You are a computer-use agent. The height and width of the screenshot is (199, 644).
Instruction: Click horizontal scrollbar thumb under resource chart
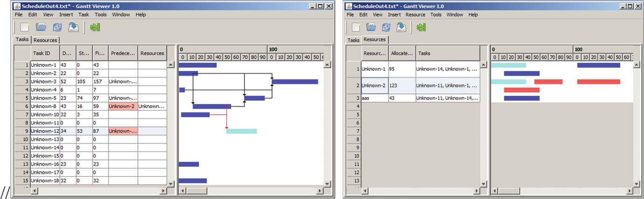509,191
